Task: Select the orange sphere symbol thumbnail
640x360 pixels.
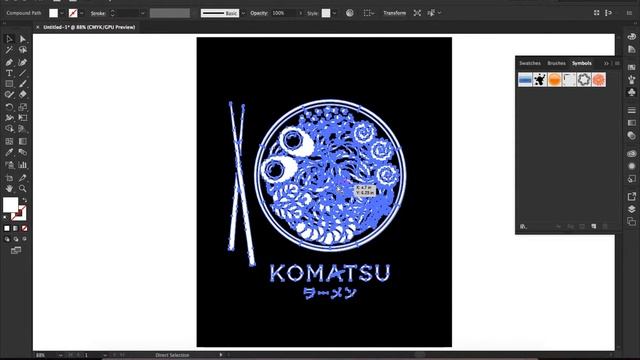Action: 554,80
